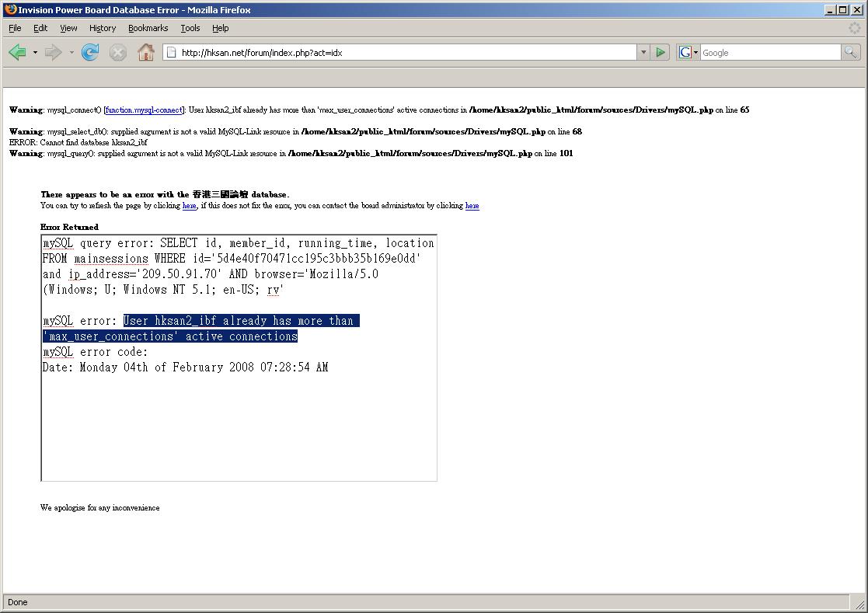Click the green Go arrow button

(661, 53)
